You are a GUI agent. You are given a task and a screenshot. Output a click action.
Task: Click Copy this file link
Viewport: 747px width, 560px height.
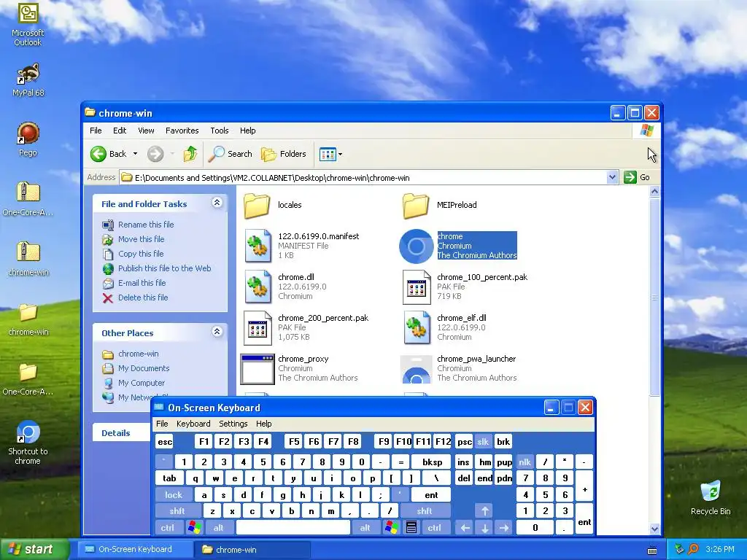point(141,254)
